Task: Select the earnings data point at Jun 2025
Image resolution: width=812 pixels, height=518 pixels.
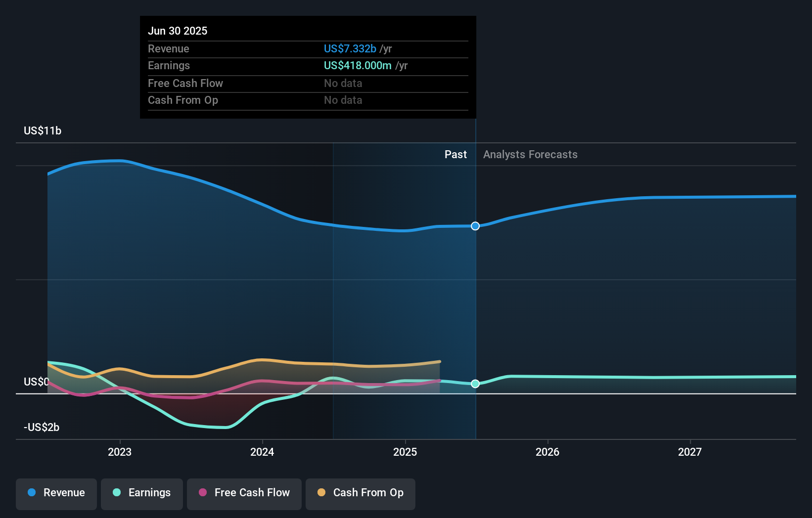Action: point(475,384)
